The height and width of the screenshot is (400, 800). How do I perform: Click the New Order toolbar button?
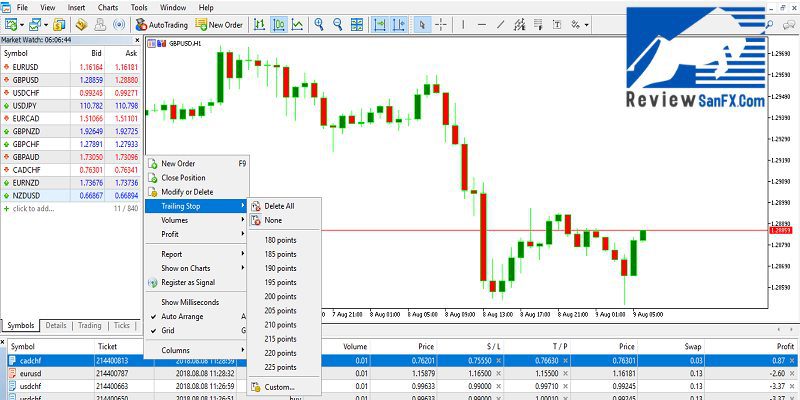(219, 24)
